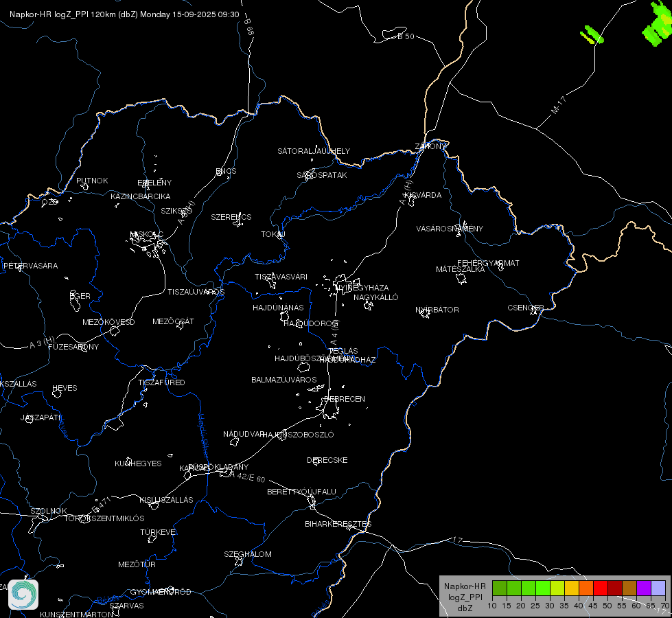Viewport: 672px width, 618px height.
Task: Click the SZOLNOK city label
Action: point(49,511)
